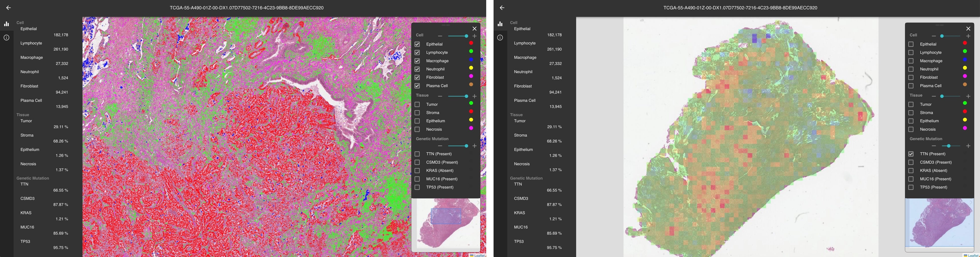The width and height of the screenshot is (980, 257).
Task: Decrease Genetic Mutation opacity minus in right viewer
Action: (934, 146)
